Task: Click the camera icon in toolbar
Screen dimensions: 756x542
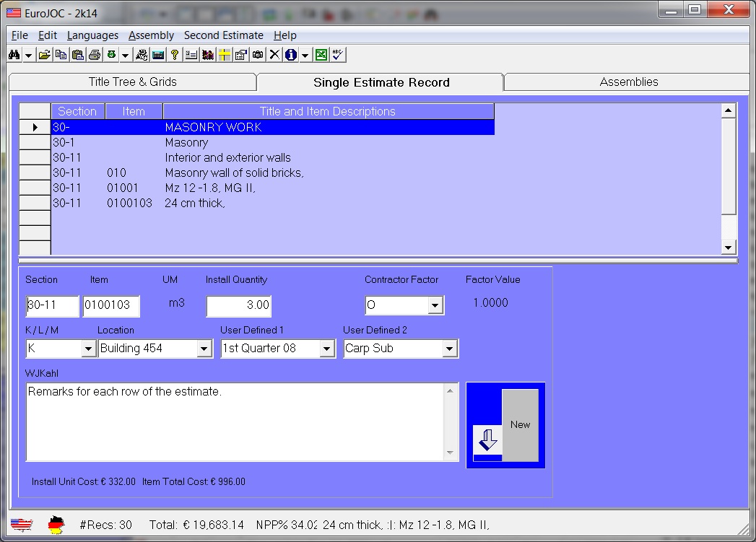Action: coord(258,55)
